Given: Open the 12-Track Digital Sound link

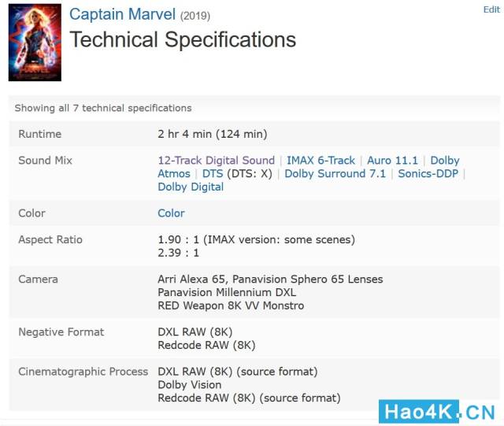Looking at the screenshot, I should 216,161.
